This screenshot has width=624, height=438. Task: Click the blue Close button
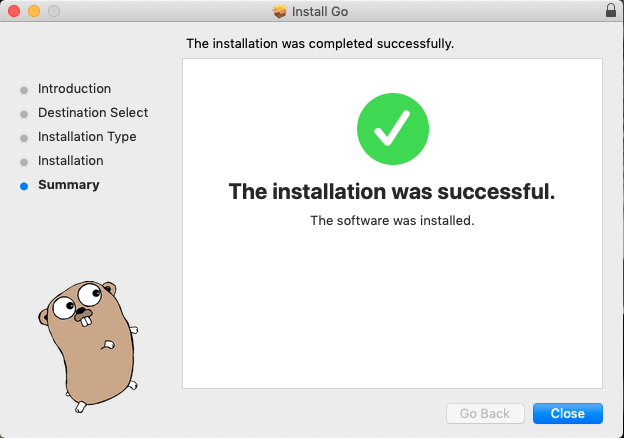pos(568,413)
